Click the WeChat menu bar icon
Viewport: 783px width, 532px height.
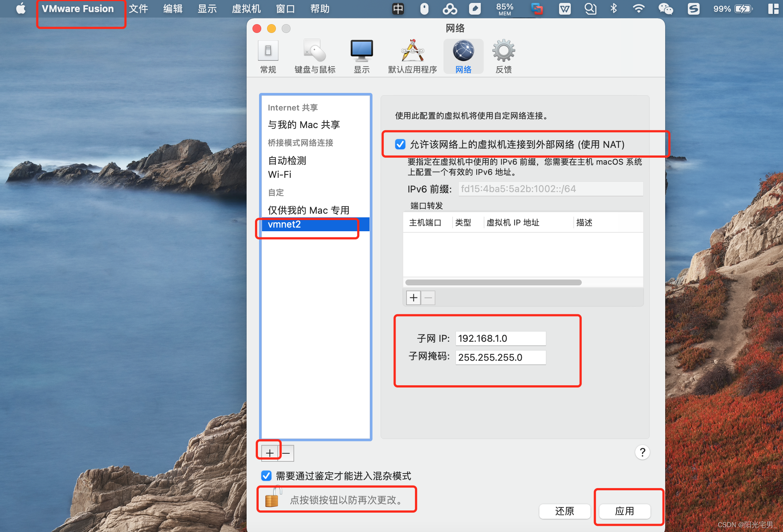(x=665, y=9)
